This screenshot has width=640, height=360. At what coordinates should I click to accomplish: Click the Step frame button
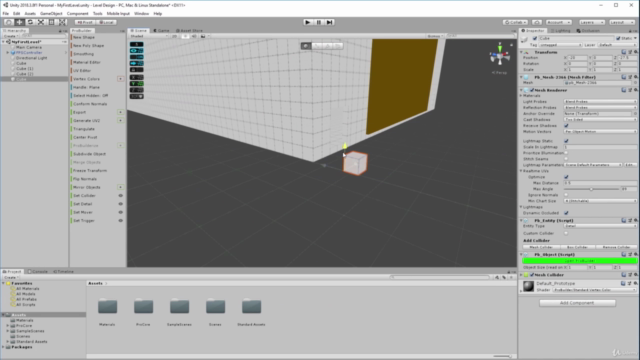(329, 22)
